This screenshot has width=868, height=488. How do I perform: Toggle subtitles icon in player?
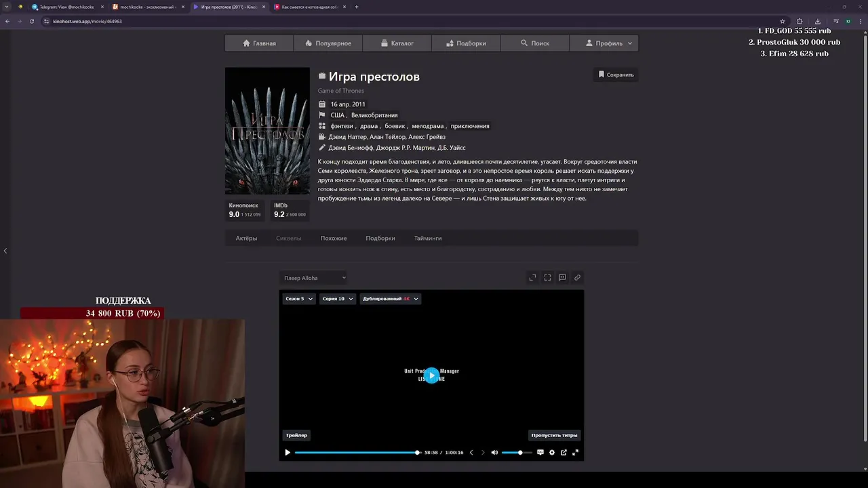click(540, 453)
